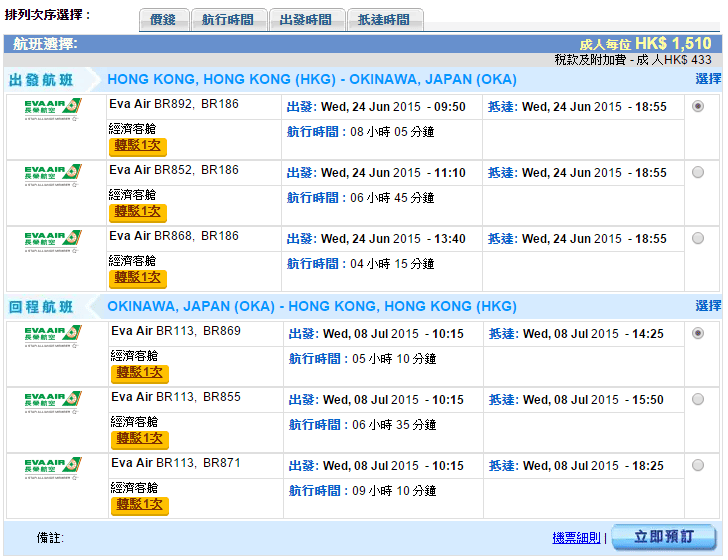Sort results by 價錢 tab

pyautogui.click(x=162, y=20)
